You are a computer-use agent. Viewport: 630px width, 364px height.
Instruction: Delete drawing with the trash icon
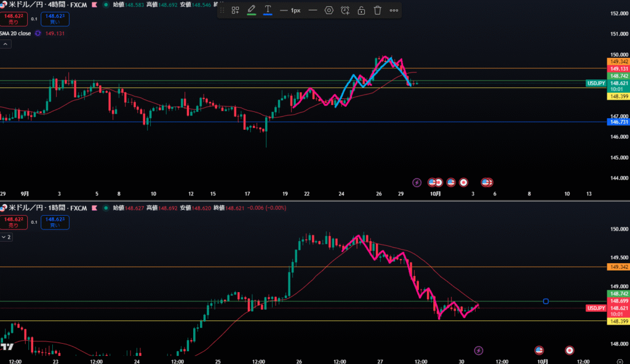point(378,10)
